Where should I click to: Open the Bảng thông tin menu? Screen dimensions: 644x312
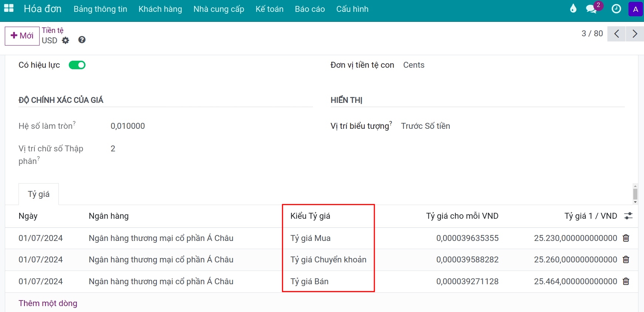(100, 9)
